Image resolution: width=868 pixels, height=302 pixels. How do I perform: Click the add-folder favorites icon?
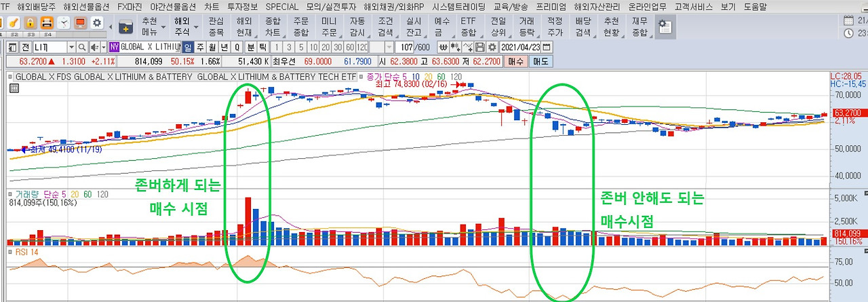pos(125,27)
